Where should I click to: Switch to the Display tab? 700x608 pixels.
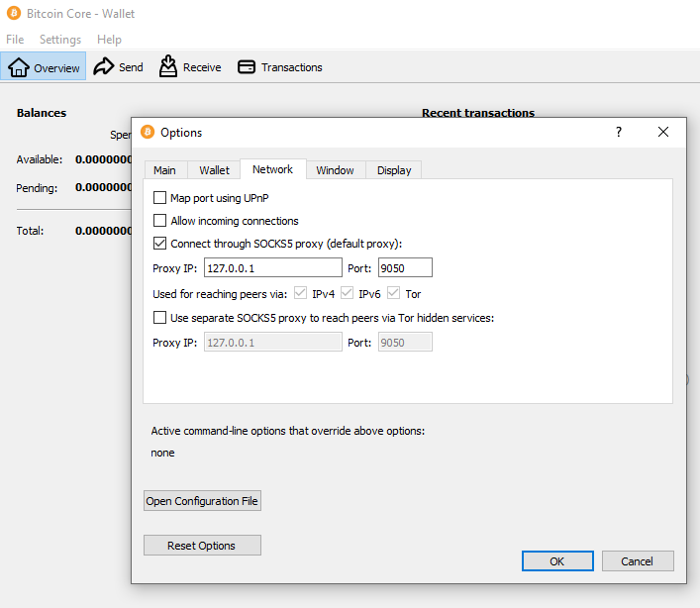[x=394, y=170]
